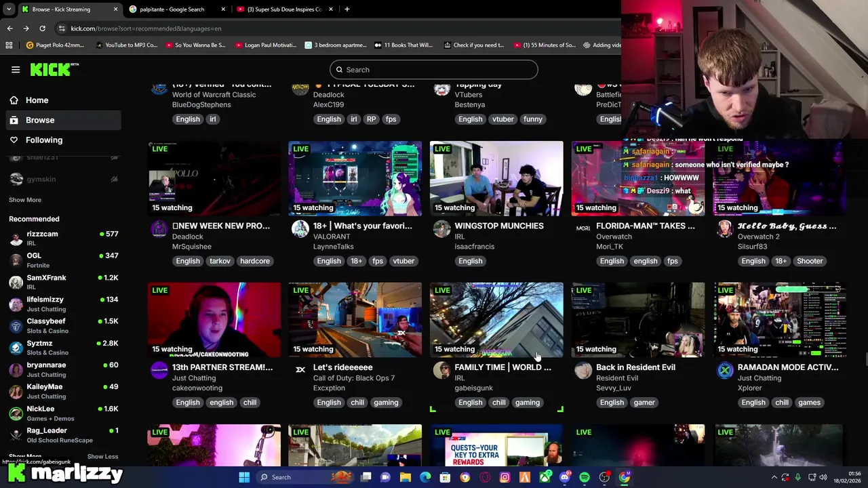Viewport: 868px width, 488px height.
Task: Open the WINGSTOP MUNCHIES stream thumbnail
Action: point(496,178)
